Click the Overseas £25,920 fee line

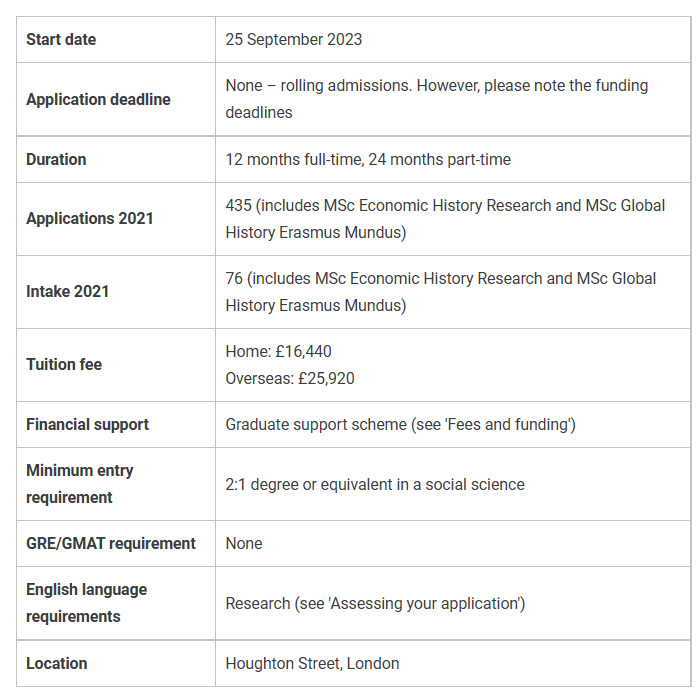pyautogui.click(x=290, y=378)
